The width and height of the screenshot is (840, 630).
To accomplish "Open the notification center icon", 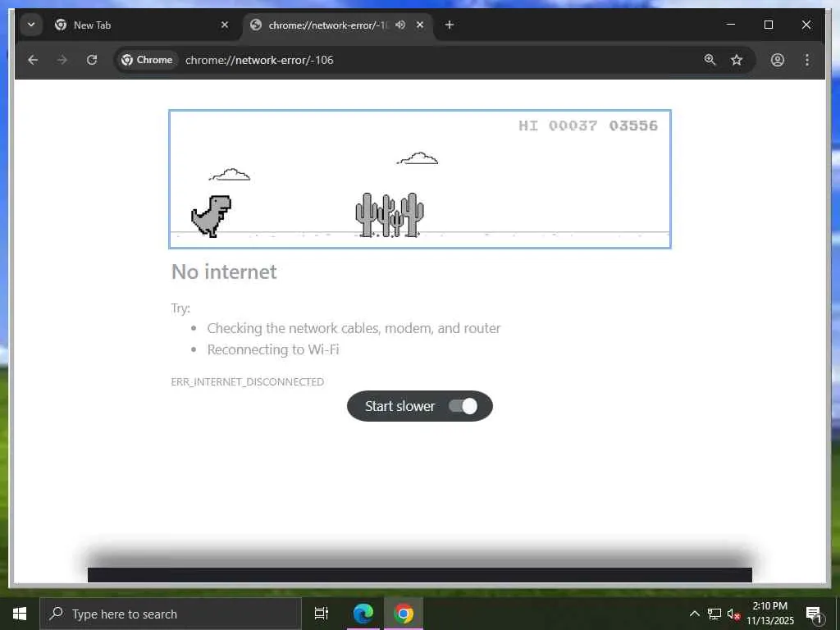I will [815, 615].
